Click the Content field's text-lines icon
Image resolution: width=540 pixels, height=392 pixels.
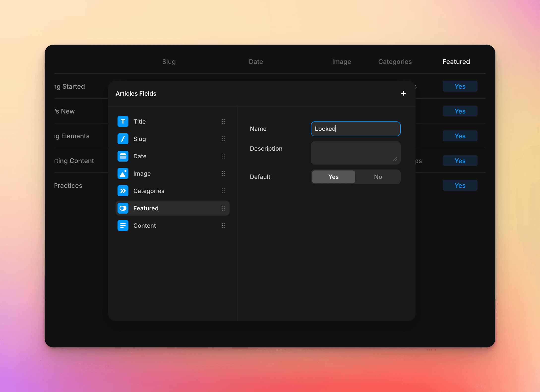pos(123,225)
